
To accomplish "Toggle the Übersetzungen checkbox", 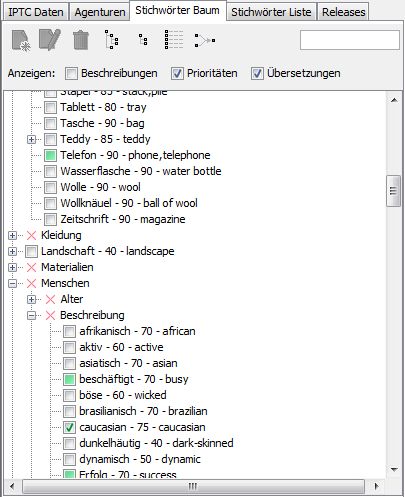I will [257, 73].
